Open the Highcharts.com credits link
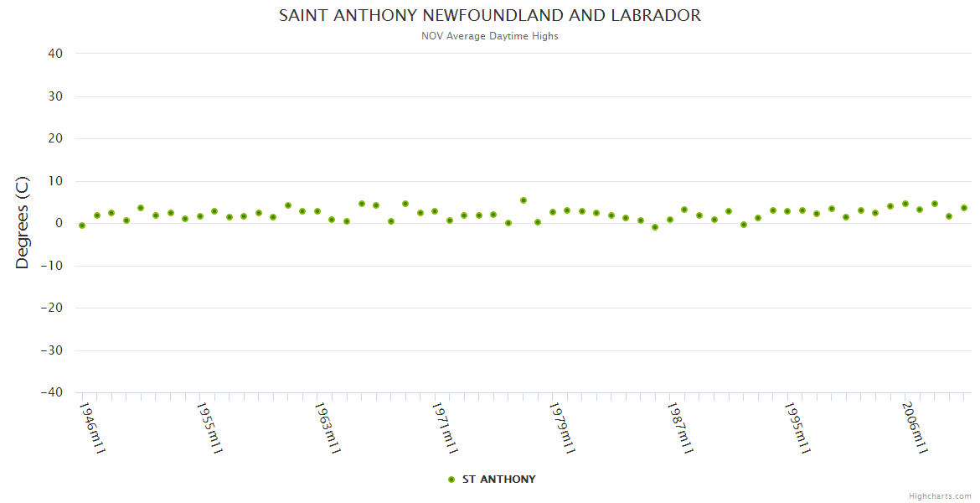Image resolution: width=980 pixels, height=503 pixels. [x=940, y=496]
